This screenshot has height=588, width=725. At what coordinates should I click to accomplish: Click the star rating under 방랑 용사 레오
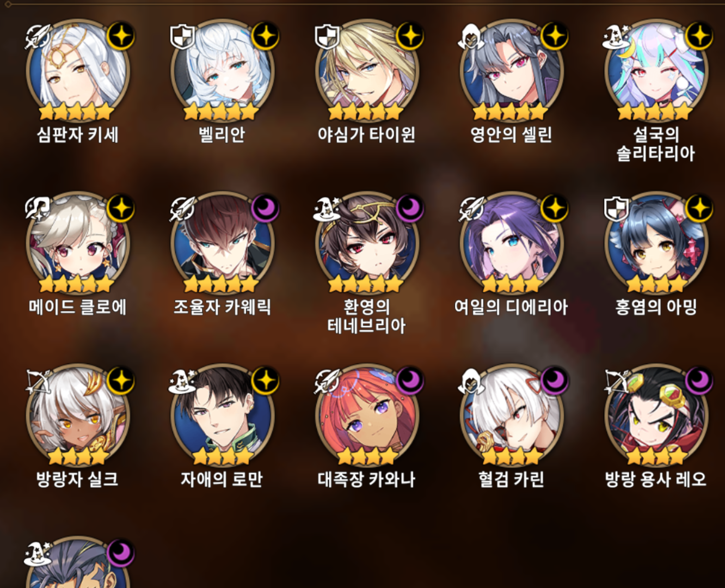coord(656,456)
